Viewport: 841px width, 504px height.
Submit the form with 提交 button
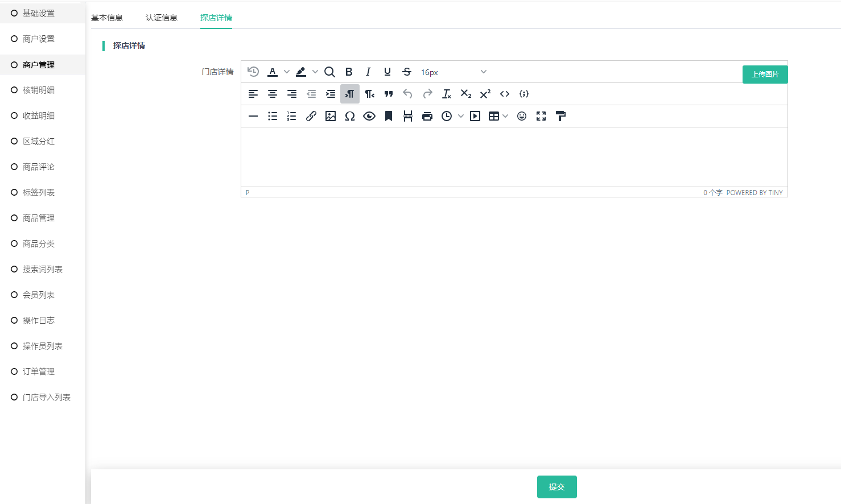[556, 487]
